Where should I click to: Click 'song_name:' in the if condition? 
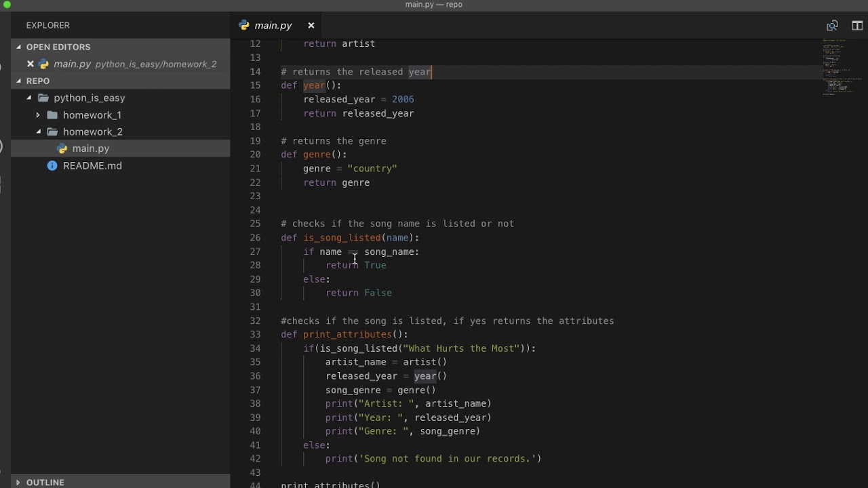tap(391, 251)
